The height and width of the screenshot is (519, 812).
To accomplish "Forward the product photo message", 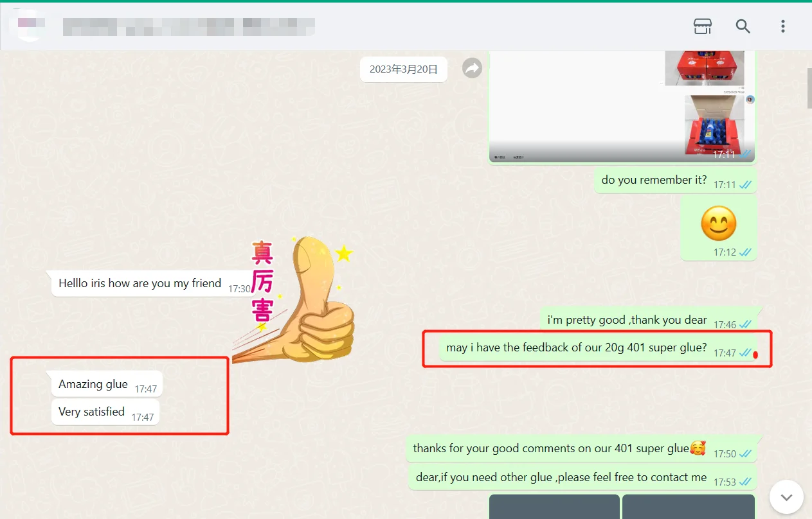I will (473, 68).
